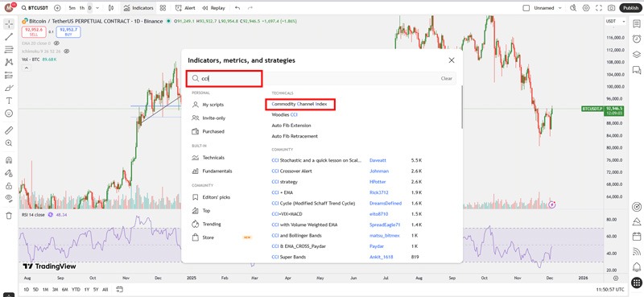Open the forecasting and measurement tools
This screenshot has height=297, width=644.
[9, 75]
